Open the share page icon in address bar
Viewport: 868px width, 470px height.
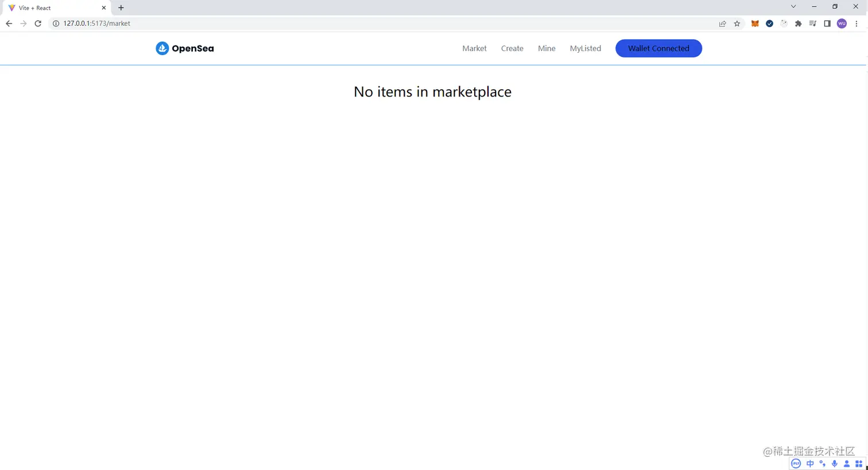click(722, 24)
